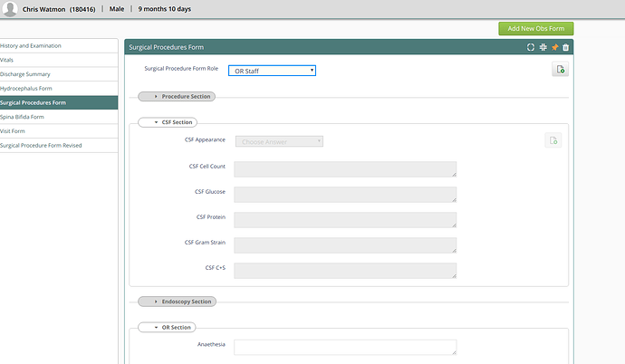Click the patient name Chris Watmon

click(43, 9)
